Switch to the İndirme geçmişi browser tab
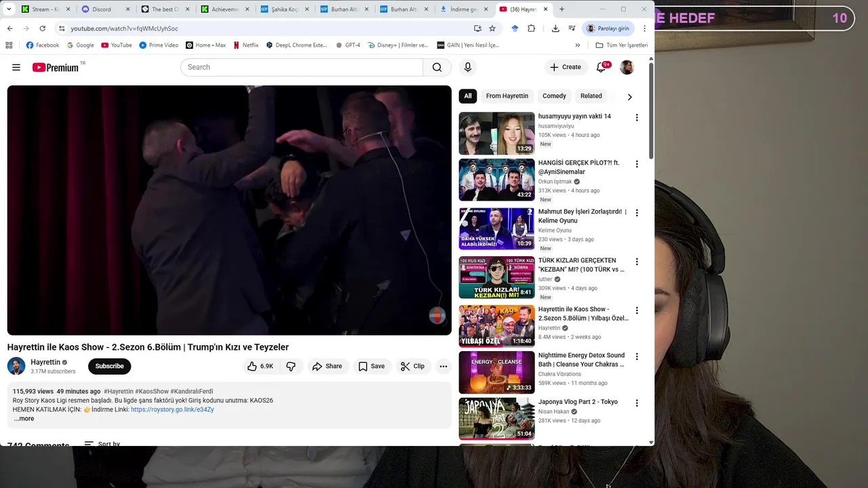Viewport: 868px width, 488px height. (x=463, y=9)
